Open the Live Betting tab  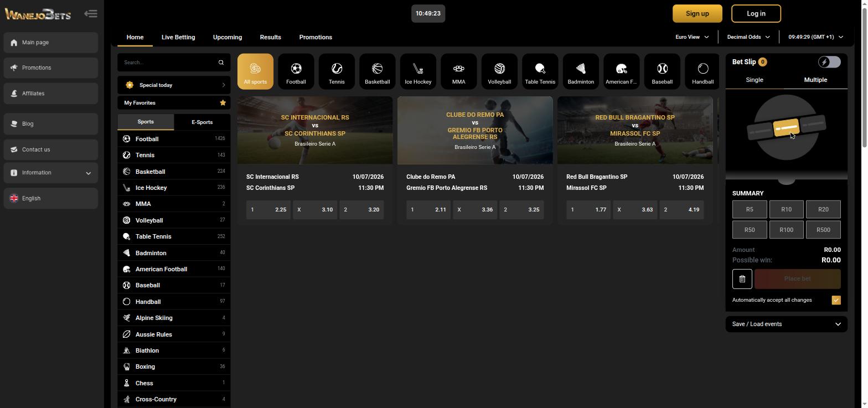[x=178, y=37]
